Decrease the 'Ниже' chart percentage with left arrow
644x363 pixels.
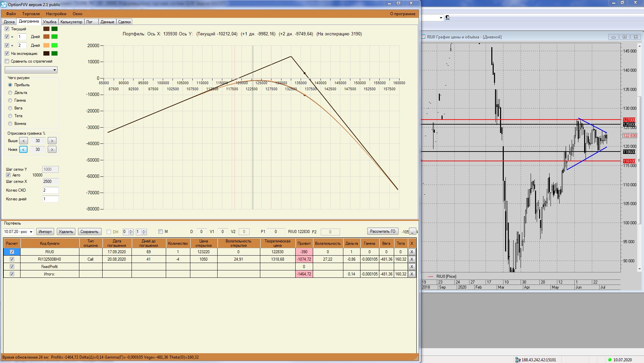coord(23,150)
